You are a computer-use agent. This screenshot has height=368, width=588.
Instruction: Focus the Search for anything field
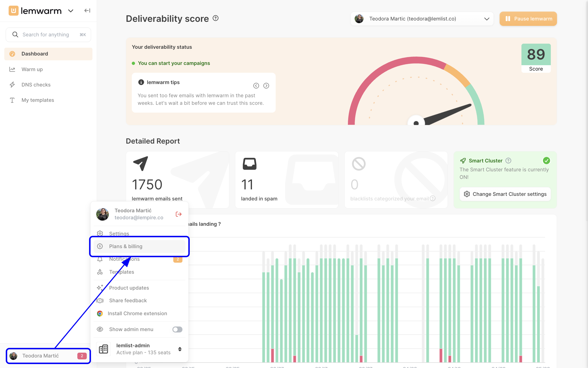click(x=48, y=34)
